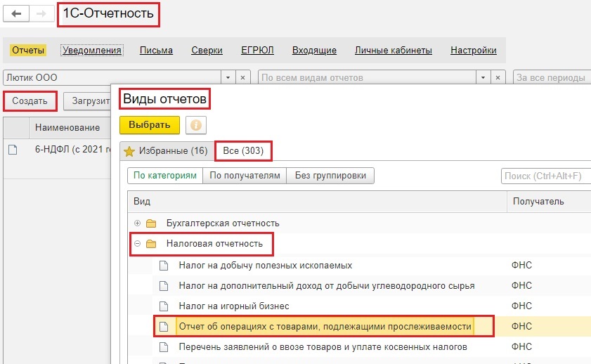Open the ЕГРЮЛ section
The height and width of the screenshot is (364, 591).
[x=257, y=50]
